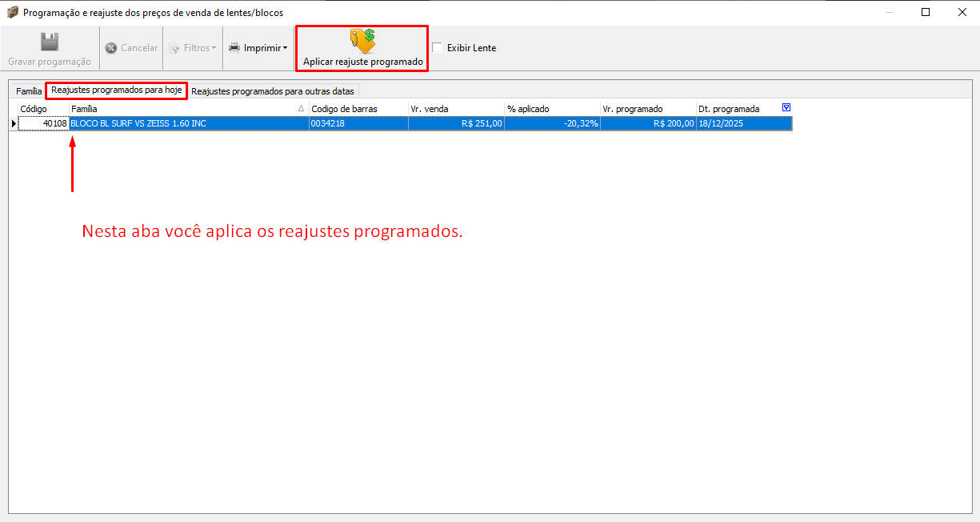
Task: Click the Cancelar X icon
Action: 111,48
